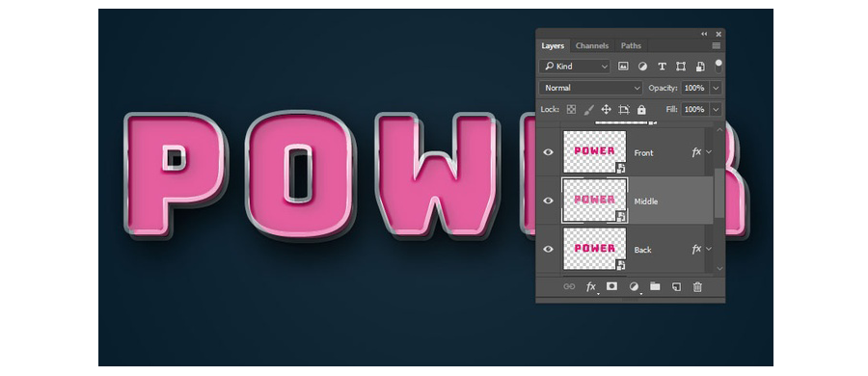Open the Fill slider dropdown arrow
The height and width of the screenshot is (376, 868).
coord(717,110)
